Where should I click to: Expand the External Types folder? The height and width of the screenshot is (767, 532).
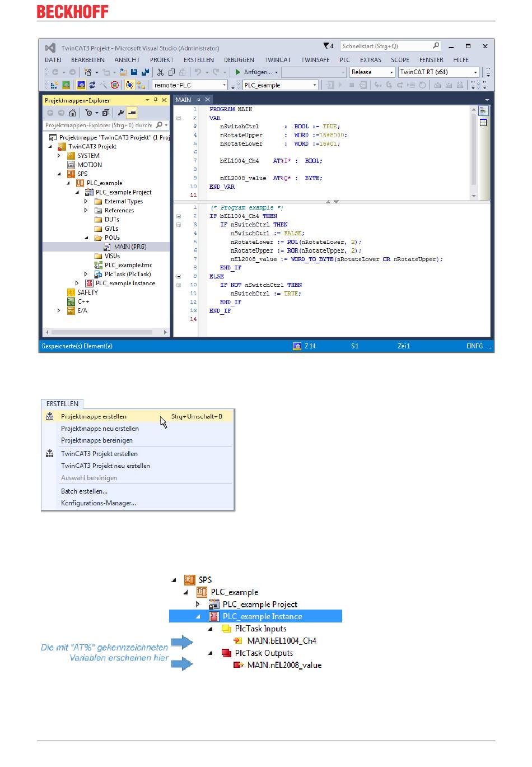pyautogui.click(x=86, y=202)
